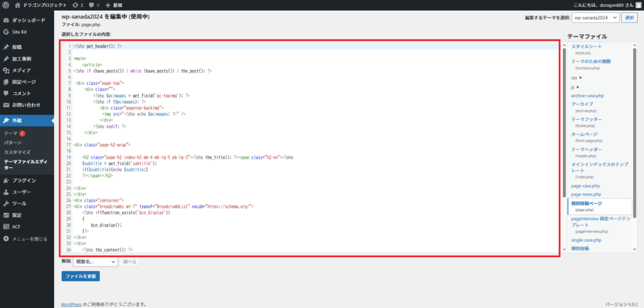Open ダッシュボード from the sidebar
Image resolution: width=644 pixels, height=308 pixels.
tap(28, 20)
